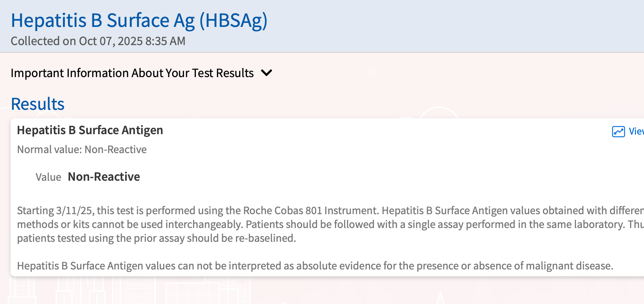Select the Hepatitis B Surface Antigen card title

point(90,130)
